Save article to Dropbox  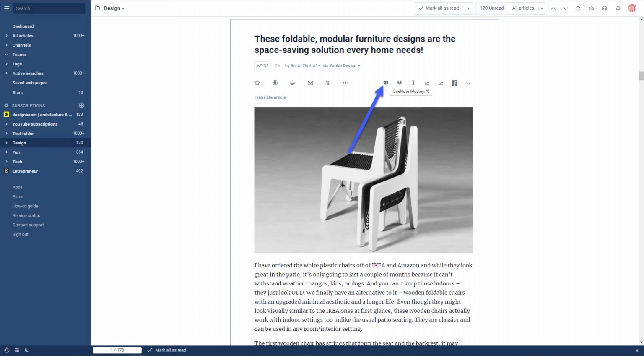tap(400, 83)
